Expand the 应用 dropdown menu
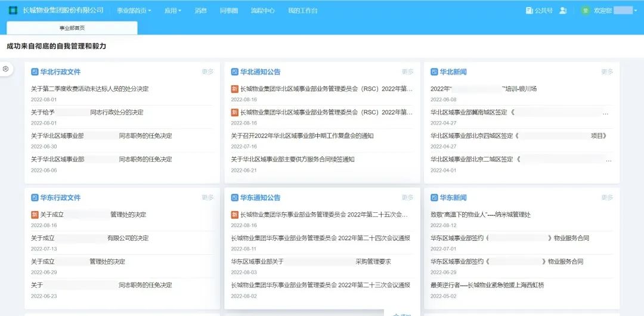This screenshot has height=316, width=644. [x=172, y=11]
